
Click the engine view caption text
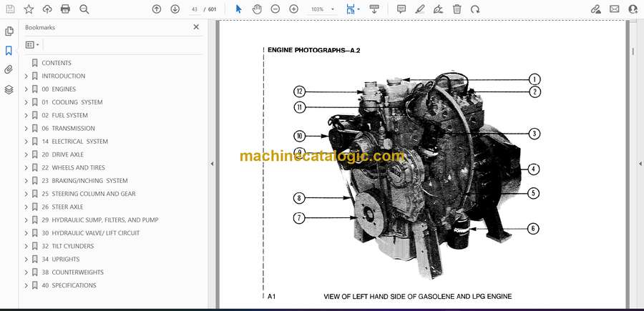[x=418, y=296]
